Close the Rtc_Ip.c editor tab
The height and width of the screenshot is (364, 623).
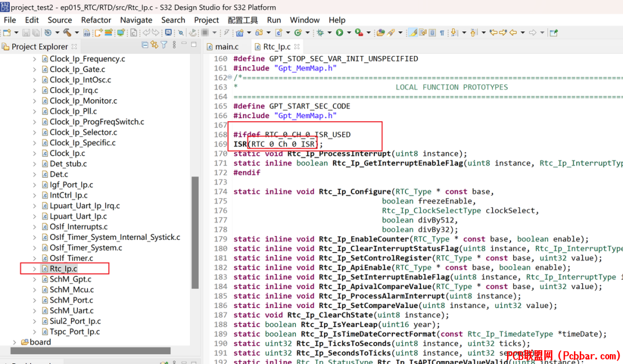point(297,47)
